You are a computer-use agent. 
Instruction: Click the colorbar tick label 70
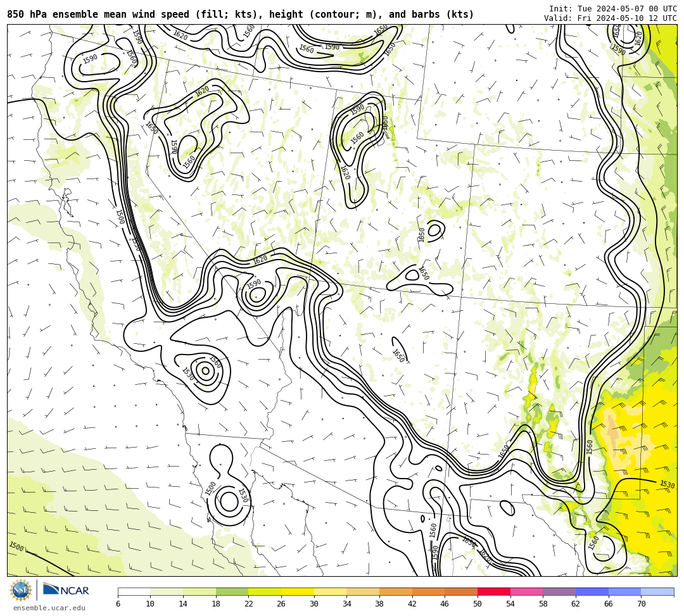point(641,604)
